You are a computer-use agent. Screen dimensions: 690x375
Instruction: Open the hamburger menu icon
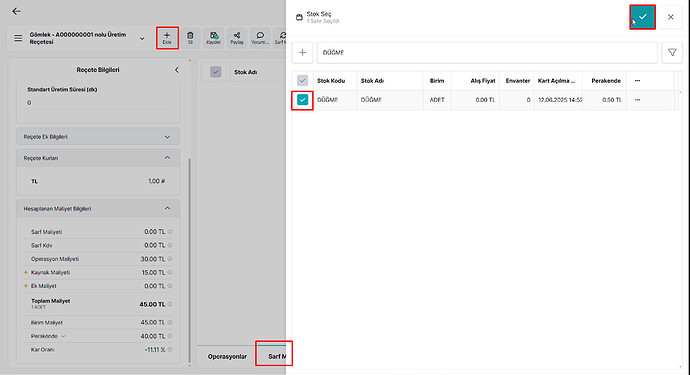(x=18, y=38)
